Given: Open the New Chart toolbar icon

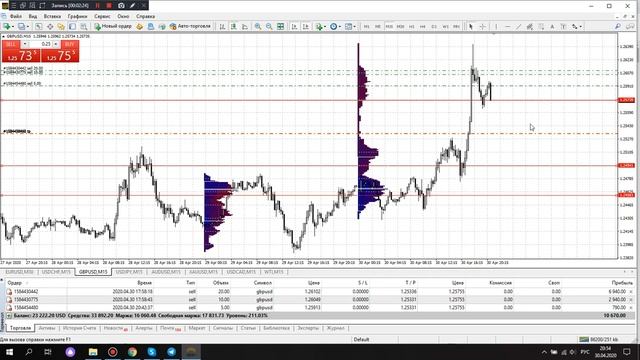Looking at the screenshot, I should pyautogui.click(x=7, y=26).
